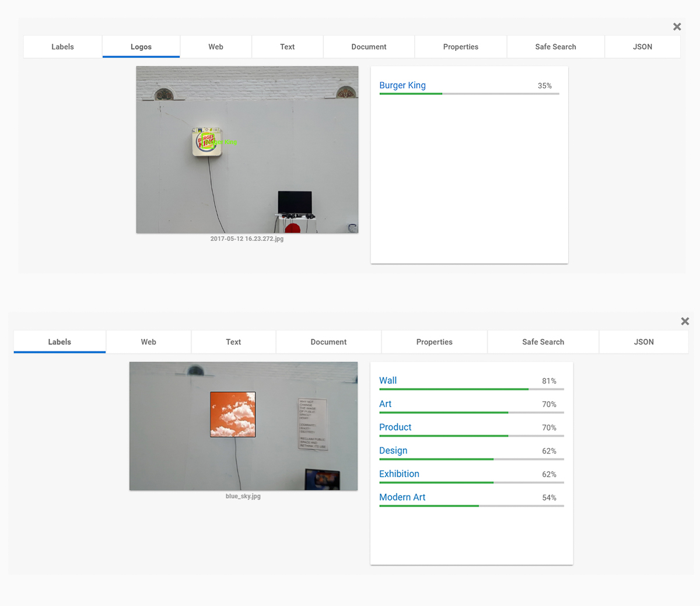Close the bottom blue_sky results panel
Image resolution: width=700 pixels, height=606 pixels.
685,321
